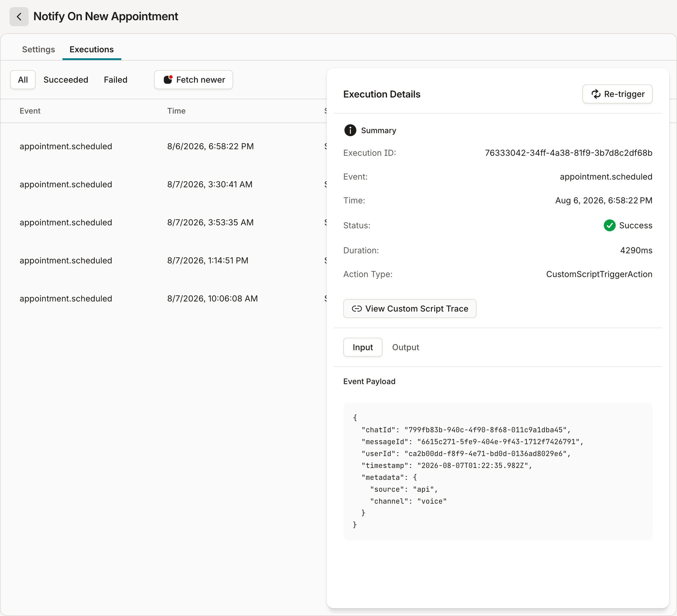This screenshot has width=677, height=616.
Task: Go back using the arrow button
Action: tap(19, 16)
